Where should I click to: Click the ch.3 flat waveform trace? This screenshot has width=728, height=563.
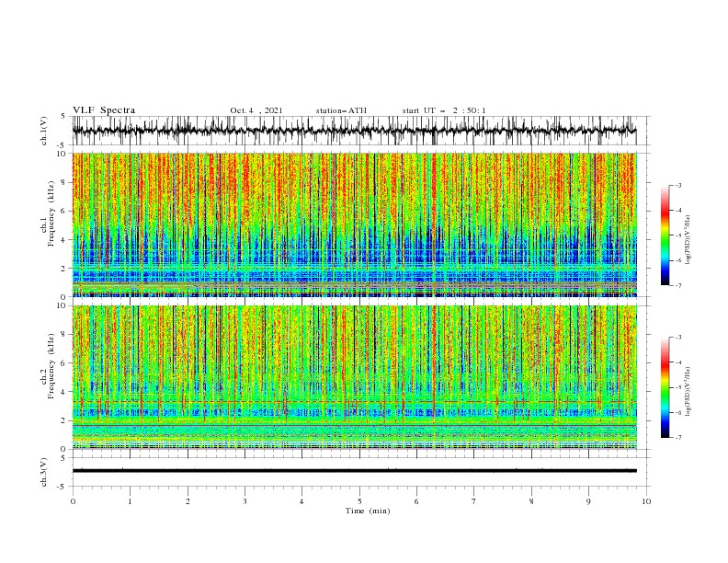pos(354,471)
